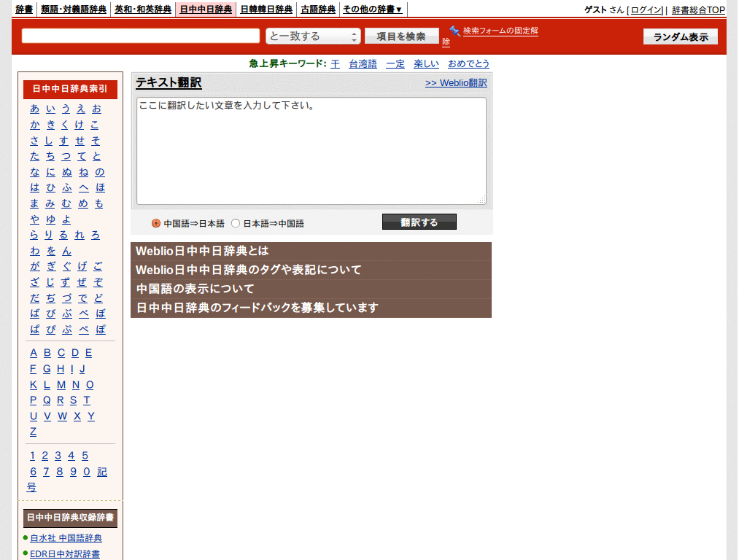Click the resize grip of translation textarea
The width and height of the screenshot is (747, 560).
coord(481,200)
